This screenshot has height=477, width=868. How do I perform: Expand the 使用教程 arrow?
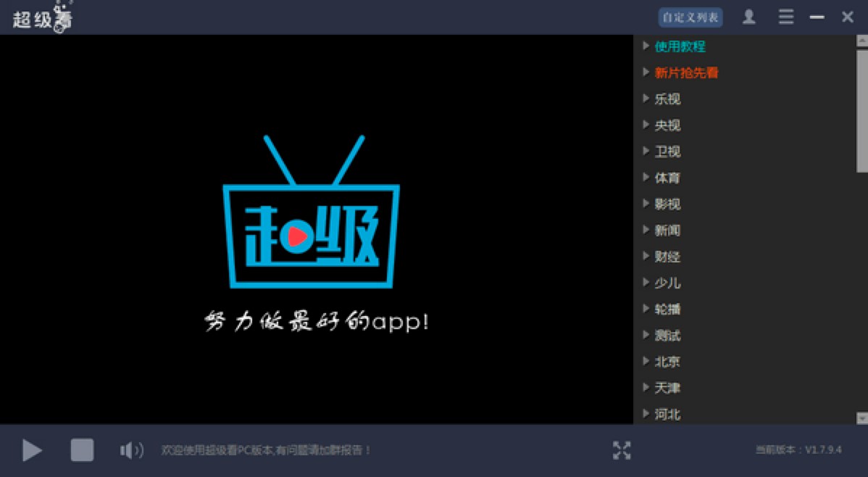[x=646, y=46]
